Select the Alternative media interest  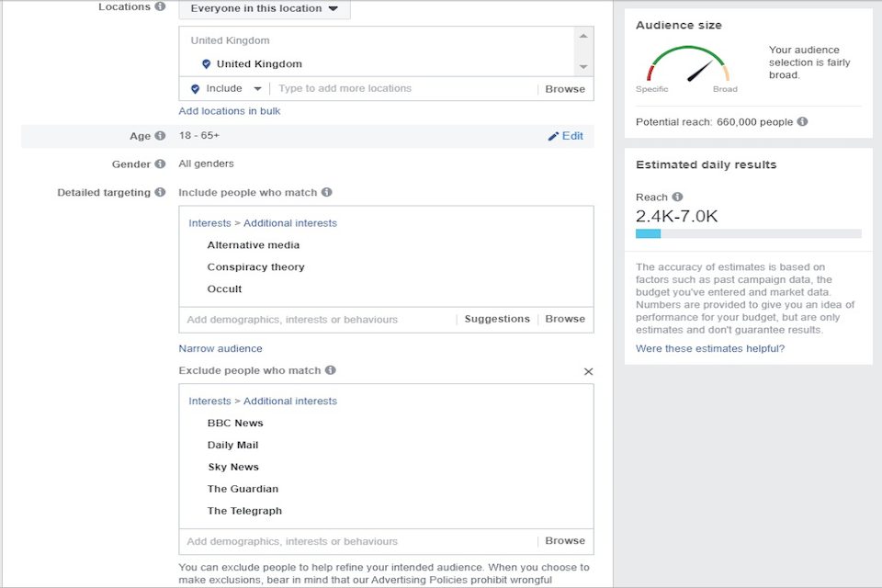[x=254, y=244]
